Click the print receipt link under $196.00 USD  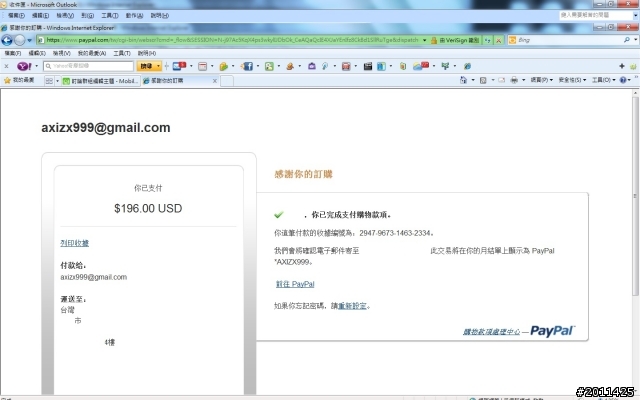[74, 243]
